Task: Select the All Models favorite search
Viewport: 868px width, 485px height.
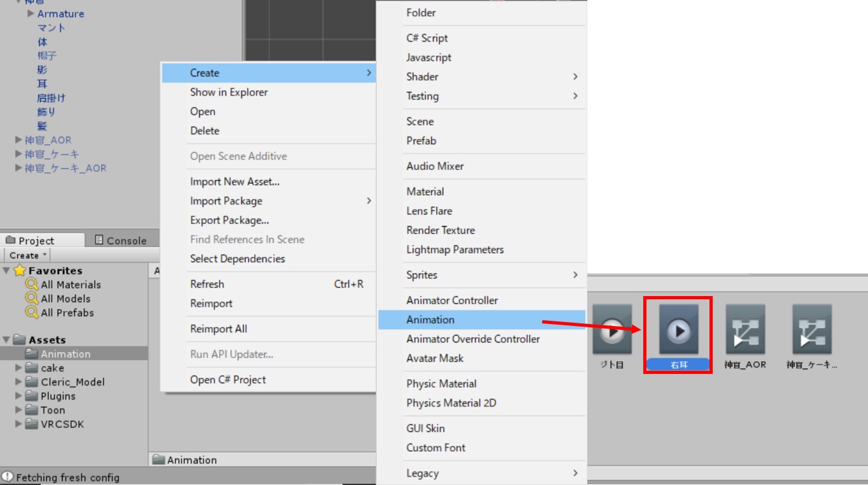Action: 65,299
